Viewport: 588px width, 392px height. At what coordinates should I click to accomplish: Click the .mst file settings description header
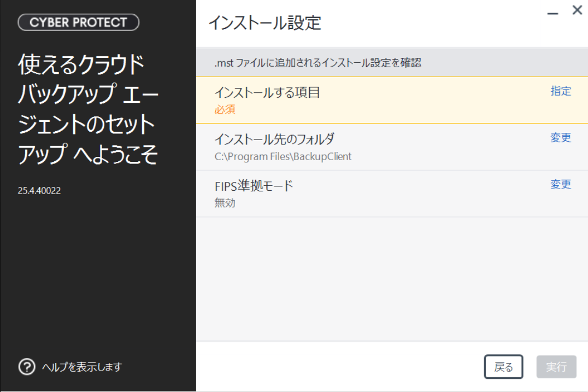[317, 63]
